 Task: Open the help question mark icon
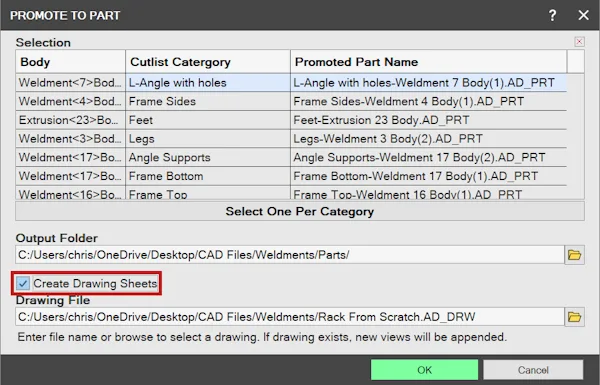552,16
